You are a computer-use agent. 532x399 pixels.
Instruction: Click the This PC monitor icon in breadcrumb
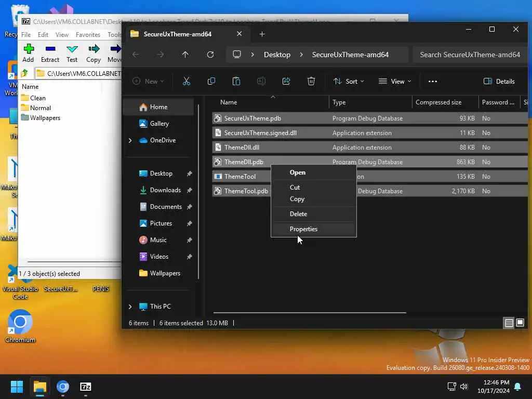click(237, 55)
